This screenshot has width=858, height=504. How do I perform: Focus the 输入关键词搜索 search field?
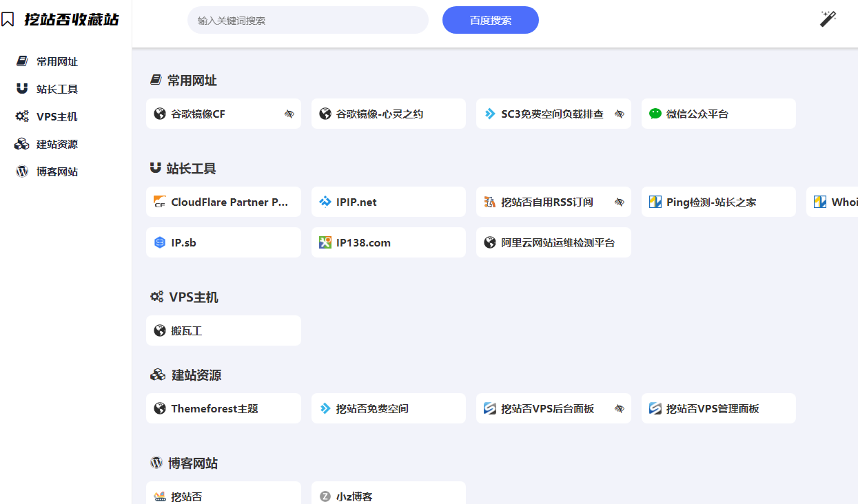[308, 20]
